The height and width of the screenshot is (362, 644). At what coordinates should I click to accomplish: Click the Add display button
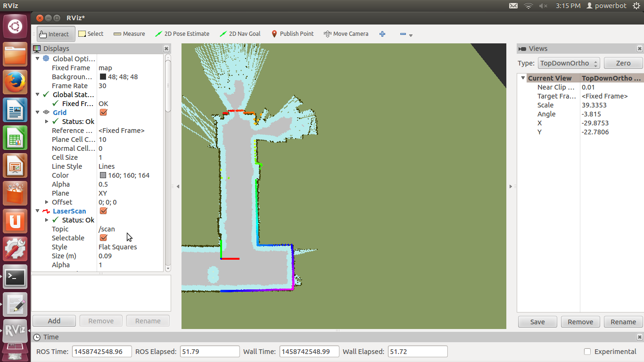(54, 321)
